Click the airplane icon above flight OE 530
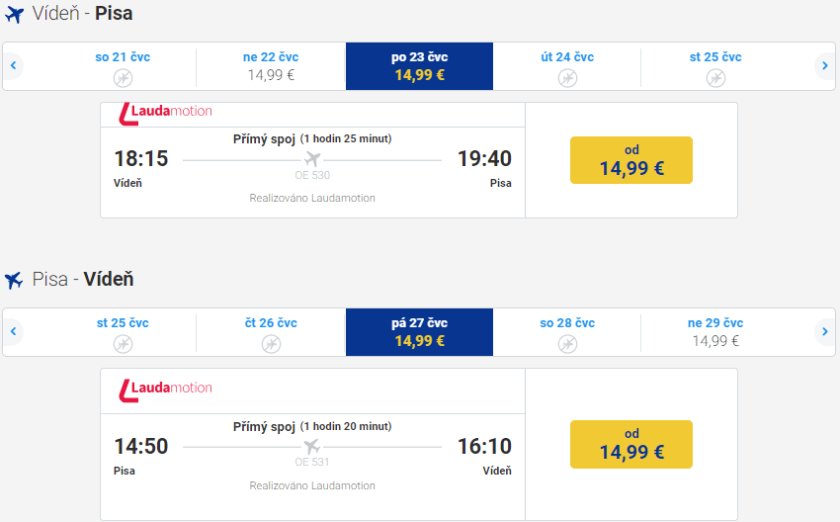Image resolution: width=840 pixels, height=522 pixels. [x=312, y=159]
